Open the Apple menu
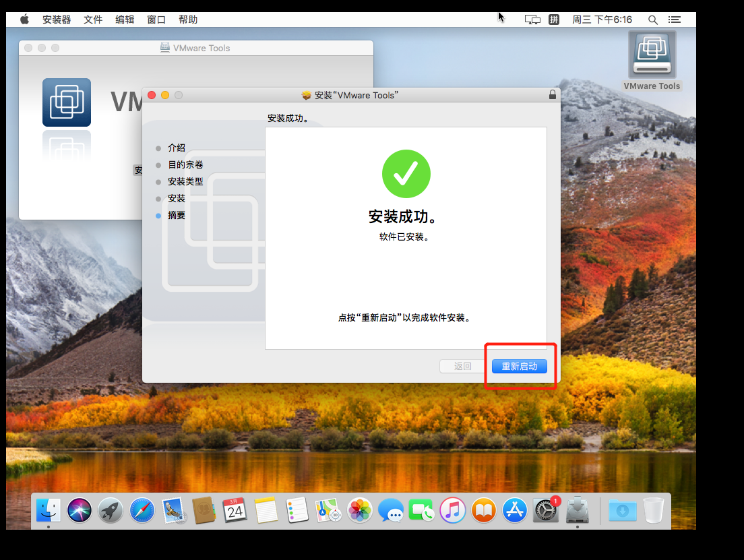This screenshot has width=744, height=560. coord(24,20)
